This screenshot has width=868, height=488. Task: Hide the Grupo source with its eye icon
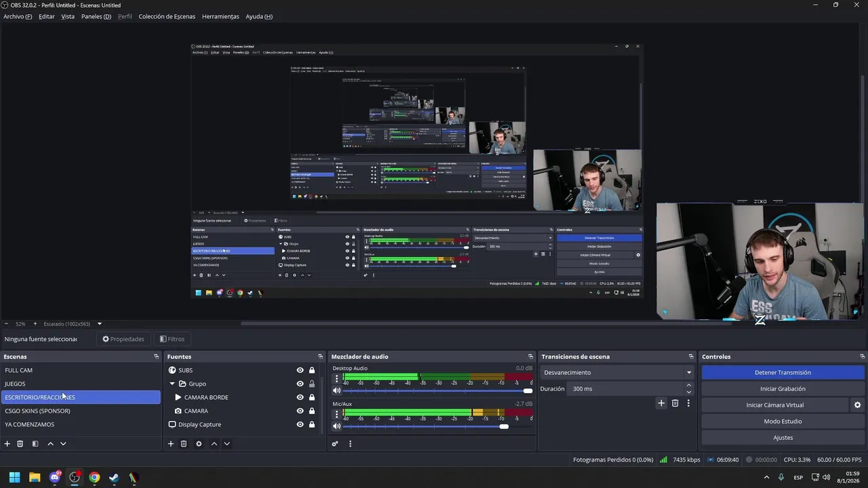point(300,384)
